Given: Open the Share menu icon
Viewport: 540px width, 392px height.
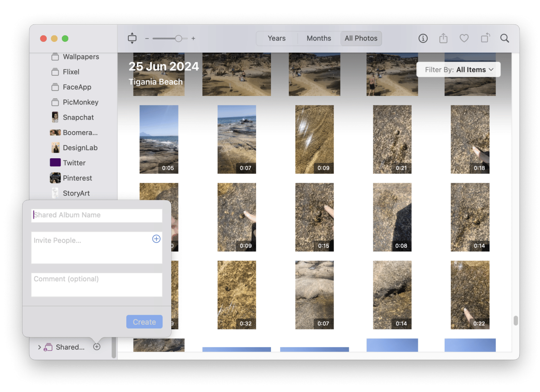Looking at the screenshot, I should (x=443, y=38).
